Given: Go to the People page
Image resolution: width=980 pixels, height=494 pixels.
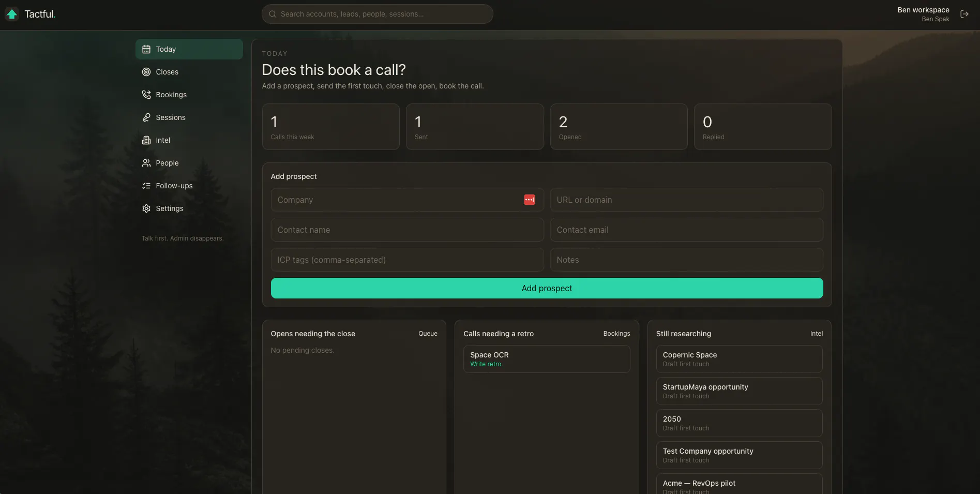Looking at the screenshot, I should [189, 163].
